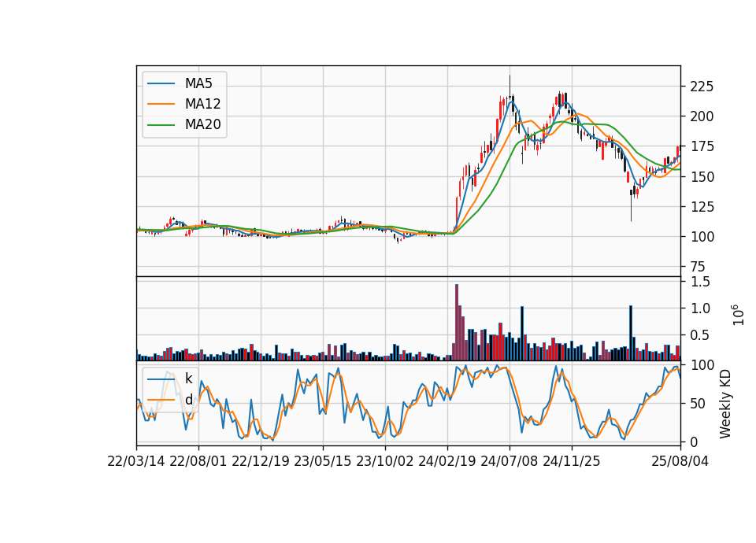
Task: Click the 125 price axis tick
Action: click(702, 207)
